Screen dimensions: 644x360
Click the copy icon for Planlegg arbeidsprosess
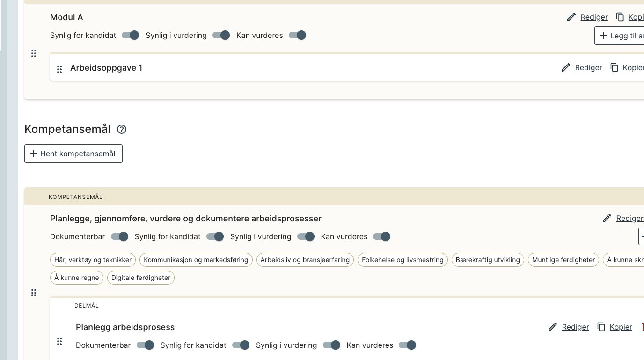pos(601,327)
